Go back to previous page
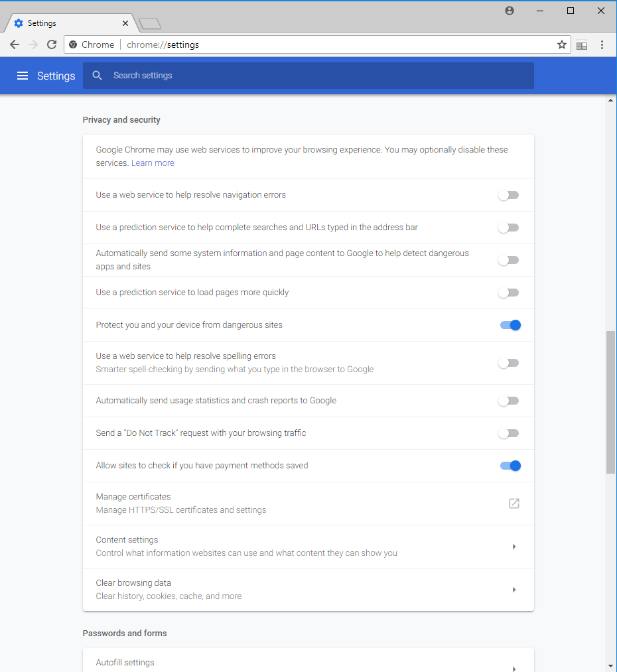Viewport: 617px width, 672px height. (15, 44)
